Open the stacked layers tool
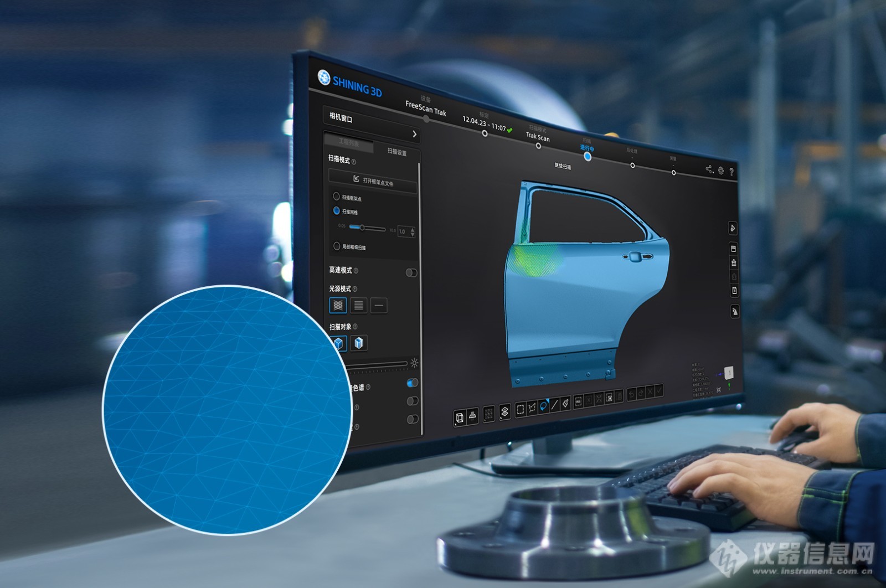The image size is (886, 588). [x=504, y=412]
